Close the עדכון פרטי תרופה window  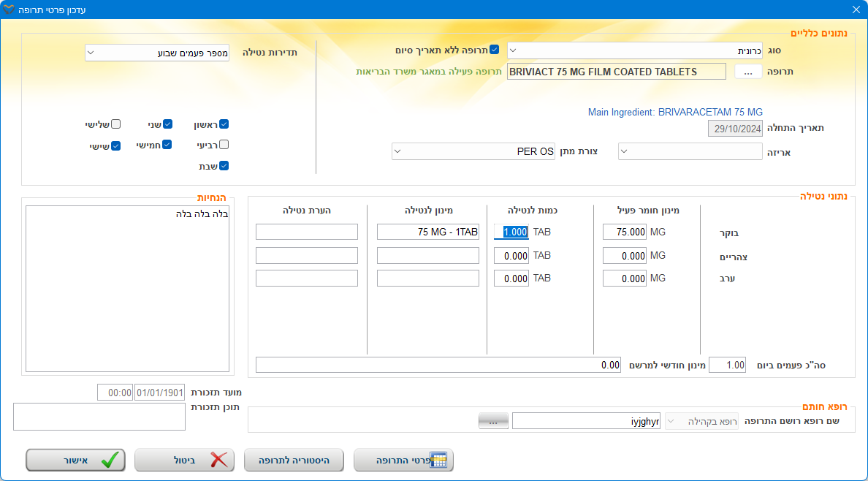point(856,10)
